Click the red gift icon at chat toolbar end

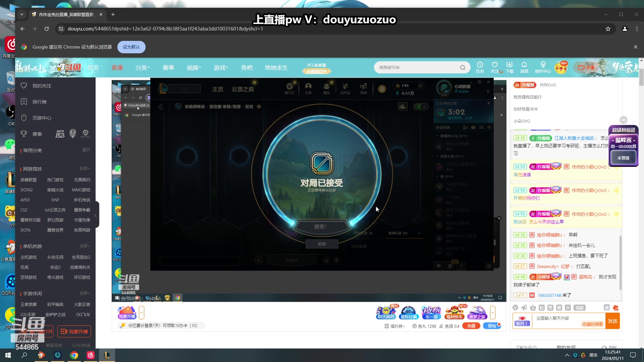(615, 308)
